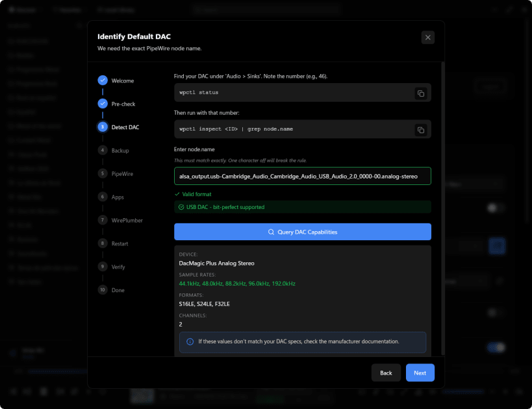Screen dimensions: 532x409
Task: Click the info icon in the hint box
Action: pos(190,341)
